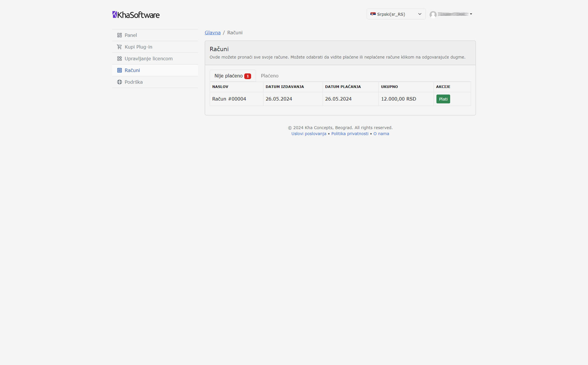The image size is (588, 365).
Task: Click the DATUM IZDAVANJA column header
Action: click(x=293, y=87)
